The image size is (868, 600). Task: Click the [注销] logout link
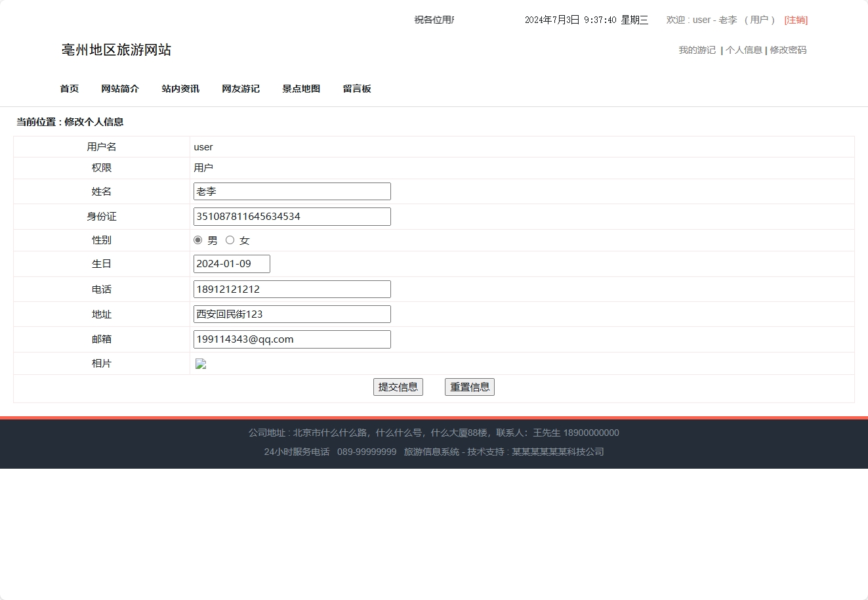click(x=796, y=20)
